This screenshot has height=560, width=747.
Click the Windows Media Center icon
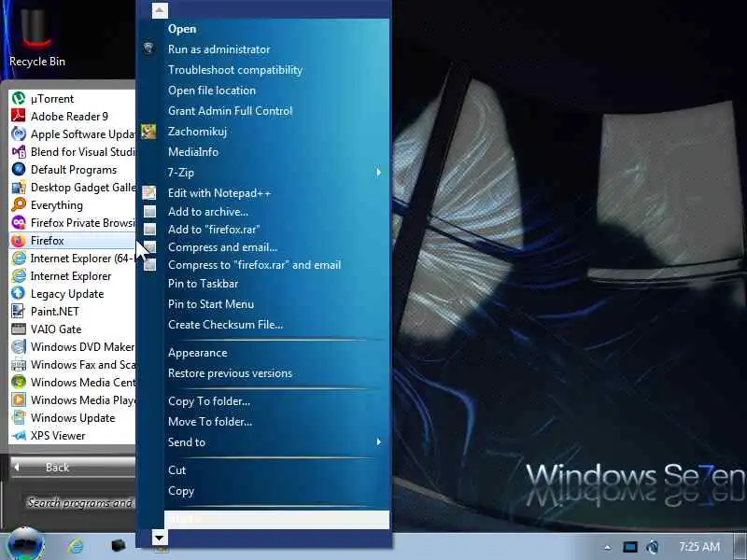[x=19, y=382]
